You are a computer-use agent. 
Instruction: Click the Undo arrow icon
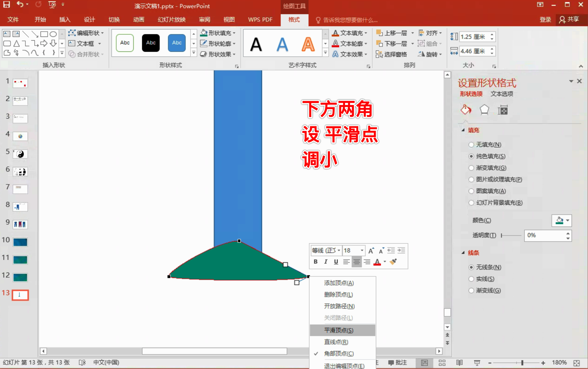[20, 5]
